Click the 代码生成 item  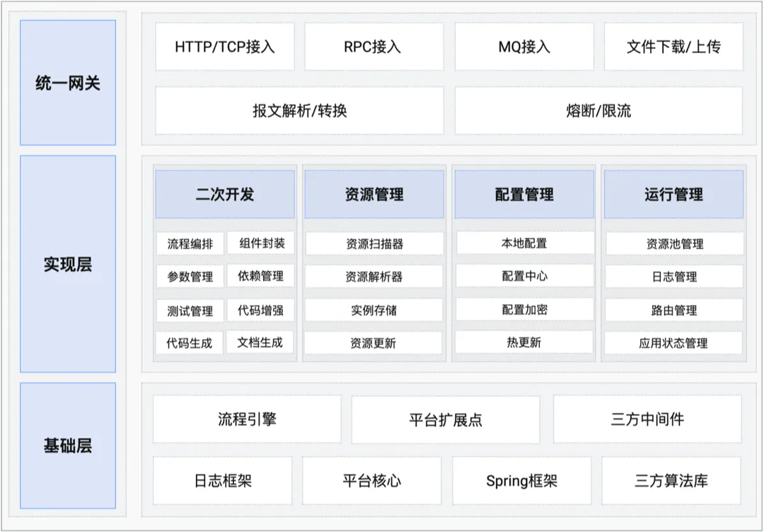pos(189,342)
